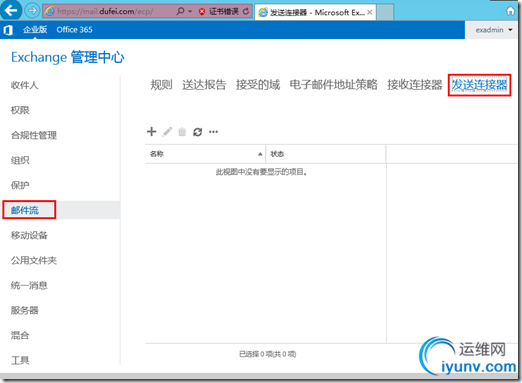This screenshot has height=383, width=522.
Task: Switch to 企业版 in top navigation
Action: pos(35,30)
